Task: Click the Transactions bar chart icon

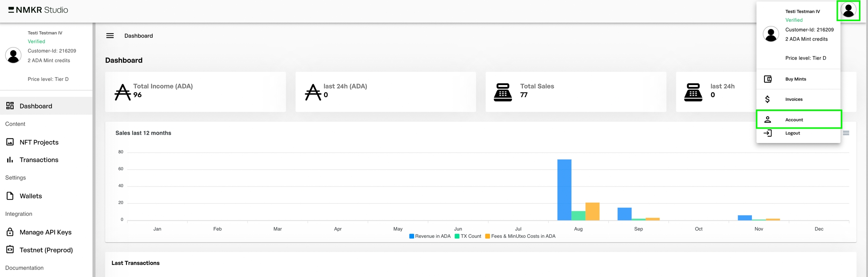Action: [x=10, y=160]
